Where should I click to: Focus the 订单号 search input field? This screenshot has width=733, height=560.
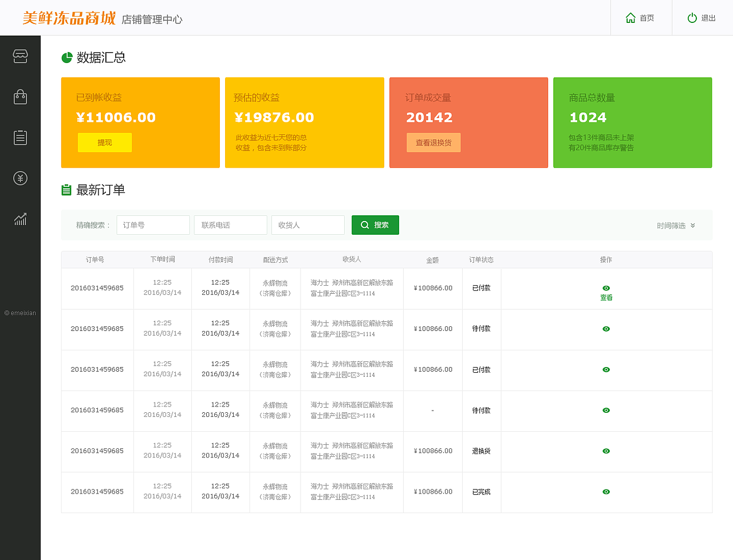click(x=153, y=225)
